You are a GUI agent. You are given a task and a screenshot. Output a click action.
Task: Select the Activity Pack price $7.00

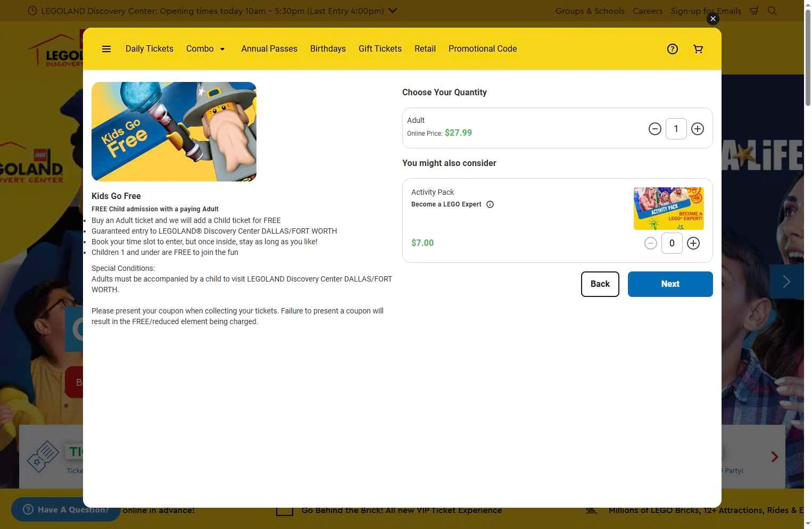(422, 243)
